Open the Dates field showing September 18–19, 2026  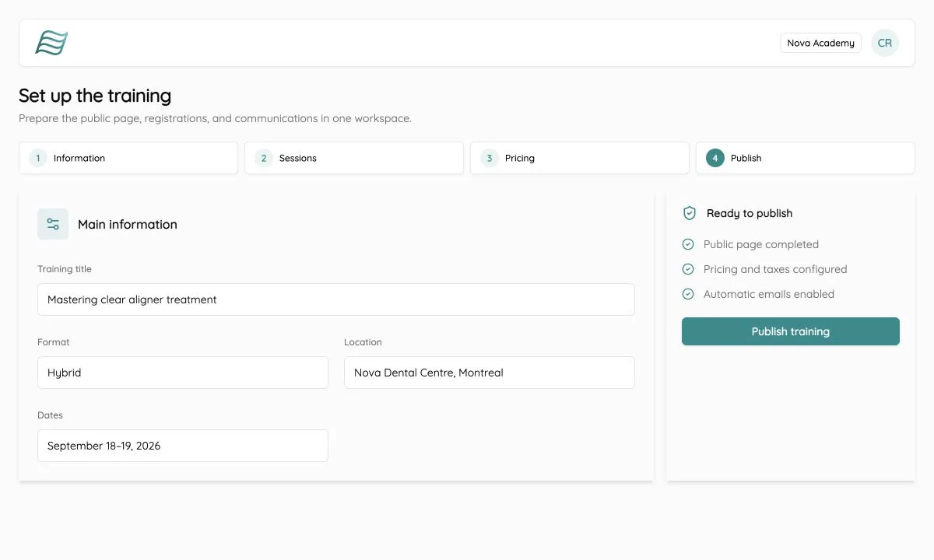pyautogui.click(x=183, y=446)
